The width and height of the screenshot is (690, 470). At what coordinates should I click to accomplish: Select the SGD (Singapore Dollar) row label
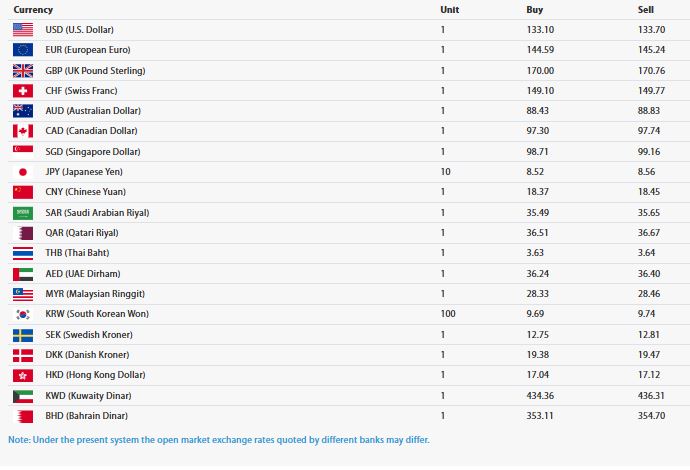point(93,152)
